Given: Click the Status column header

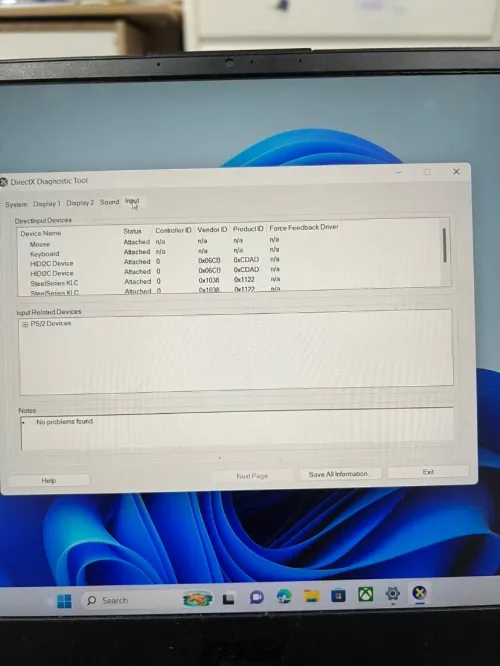Looking at the screenshot, I should (x=132, y=231).
